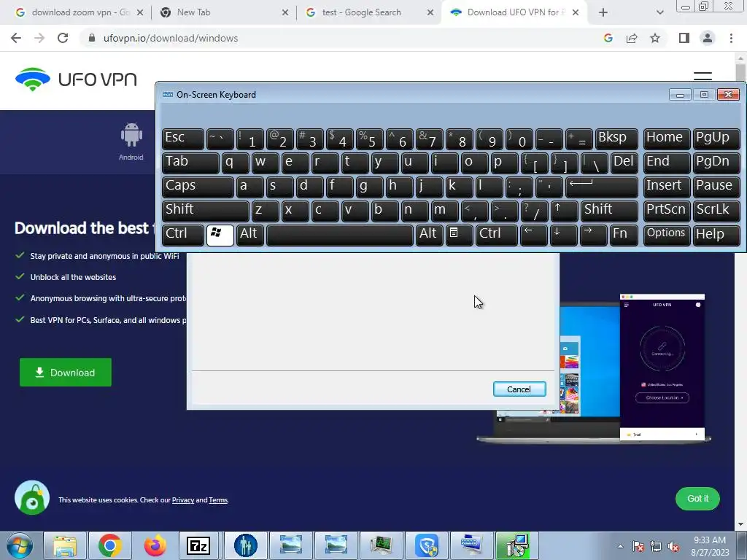The image size is (747, 560).
Task: Open the Windows Start button
Action: (20, 545)
